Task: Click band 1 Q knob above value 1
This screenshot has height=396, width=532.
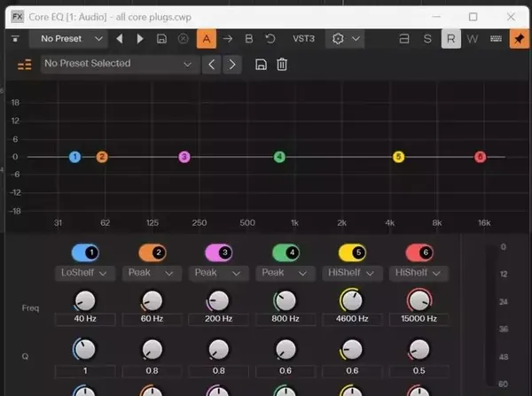Action: (84, 350)
